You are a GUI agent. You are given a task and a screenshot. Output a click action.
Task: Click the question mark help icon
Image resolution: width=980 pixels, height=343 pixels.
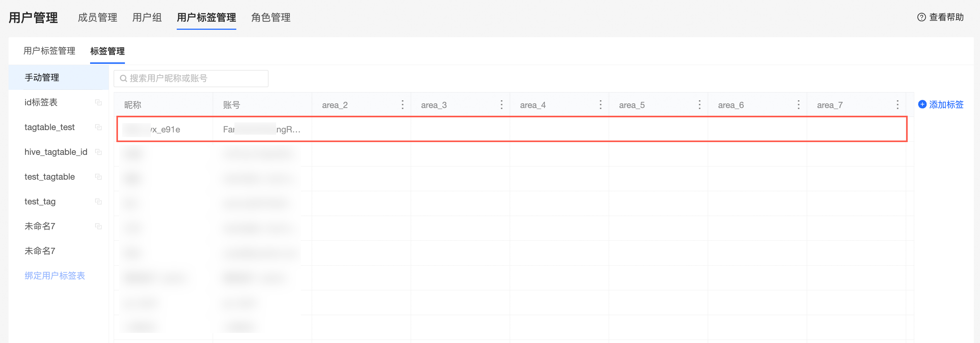[x=922, y=17]
